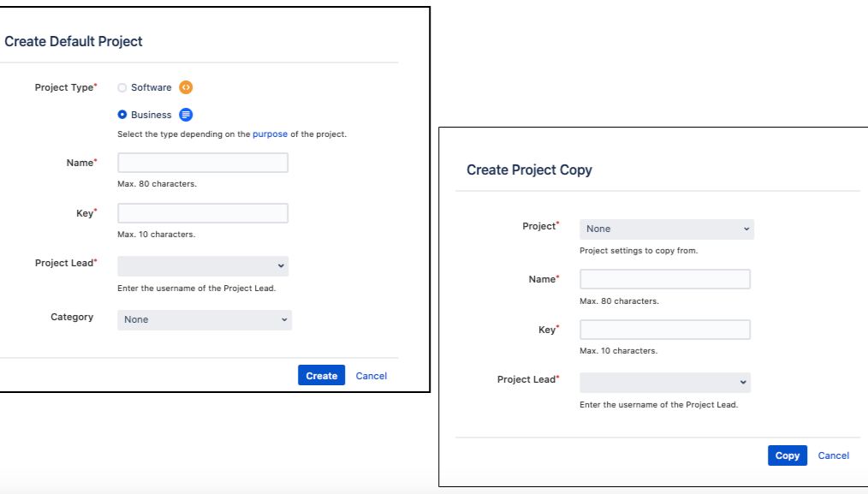Click the Key field in Create Project Copy

coord(665,330)
